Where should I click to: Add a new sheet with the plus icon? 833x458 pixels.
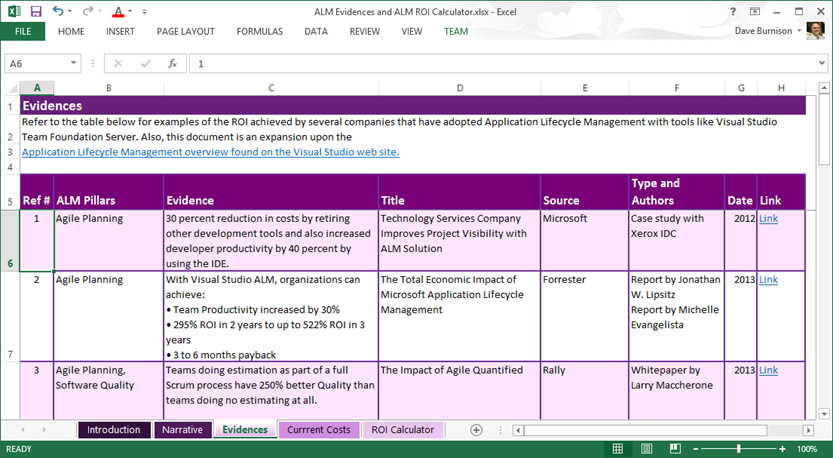pyautogui.click(x=476, y=430)
